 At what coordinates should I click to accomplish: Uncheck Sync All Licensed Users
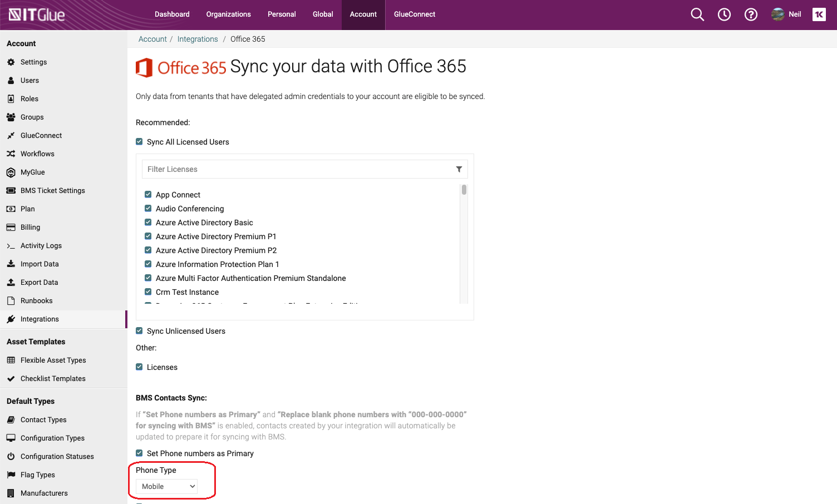coord(139,142)
